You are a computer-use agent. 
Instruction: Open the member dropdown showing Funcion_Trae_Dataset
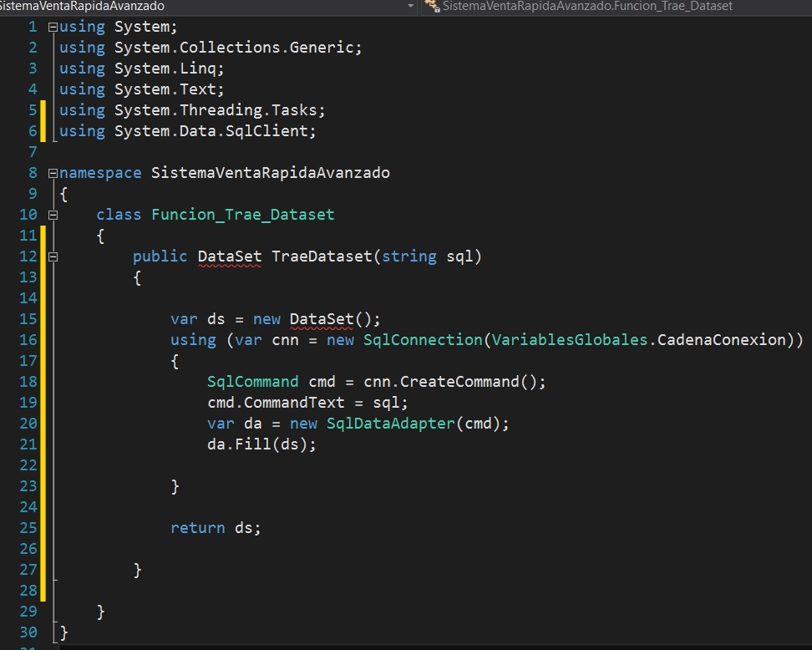[585, 7]
